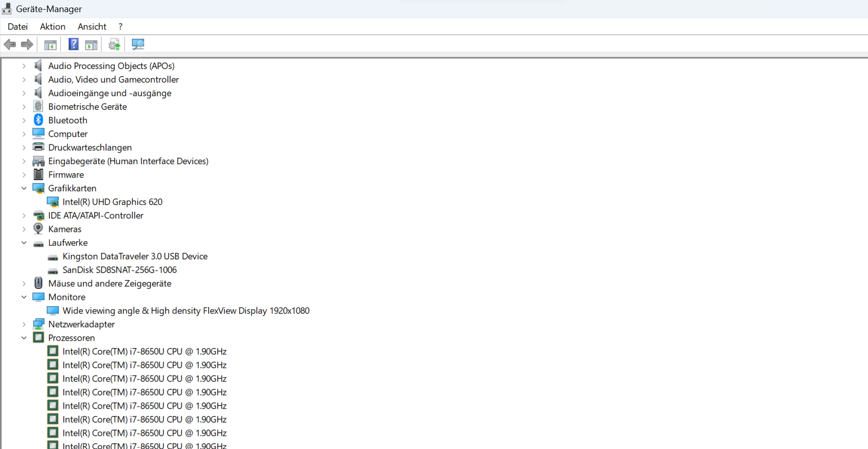Click the driver update toolbar icon with green arrow

click(x=114, y=44)
